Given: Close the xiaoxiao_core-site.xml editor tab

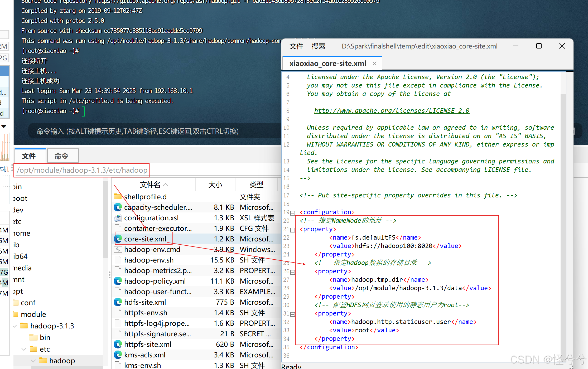Looking at the screenshot, I should (x=374, y=64).
